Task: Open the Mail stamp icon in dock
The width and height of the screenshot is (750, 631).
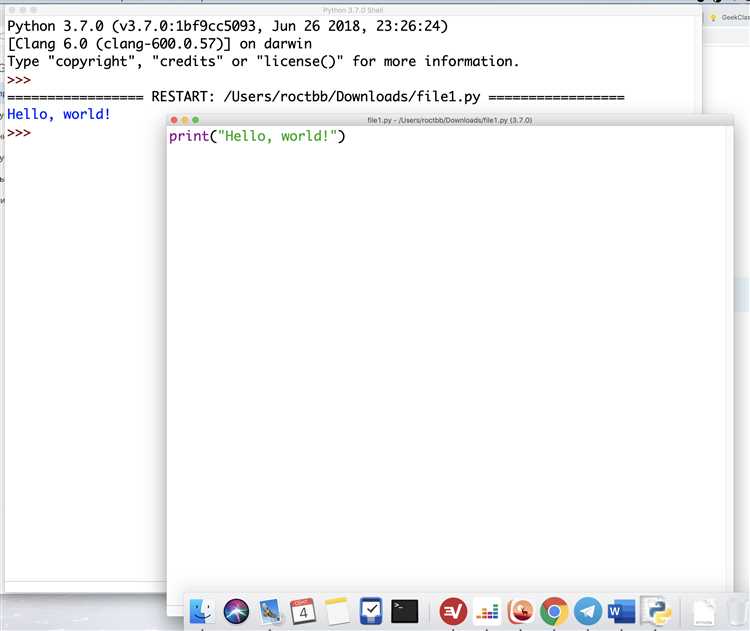Action: [270, 611]
